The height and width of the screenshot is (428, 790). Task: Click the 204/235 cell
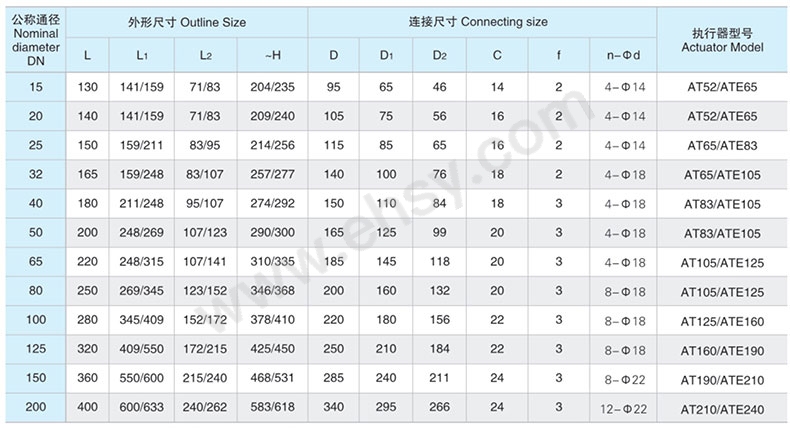click(x=272, y=88)
